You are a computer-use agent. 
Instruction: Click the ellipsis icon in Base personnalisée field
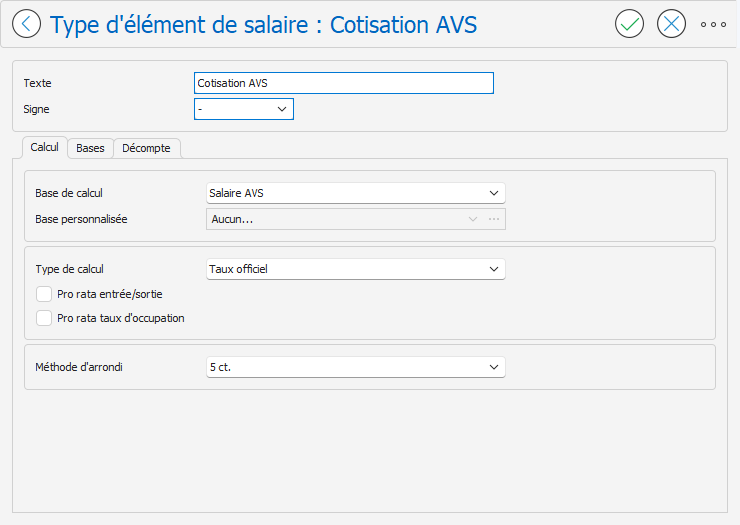pos(494,219)
